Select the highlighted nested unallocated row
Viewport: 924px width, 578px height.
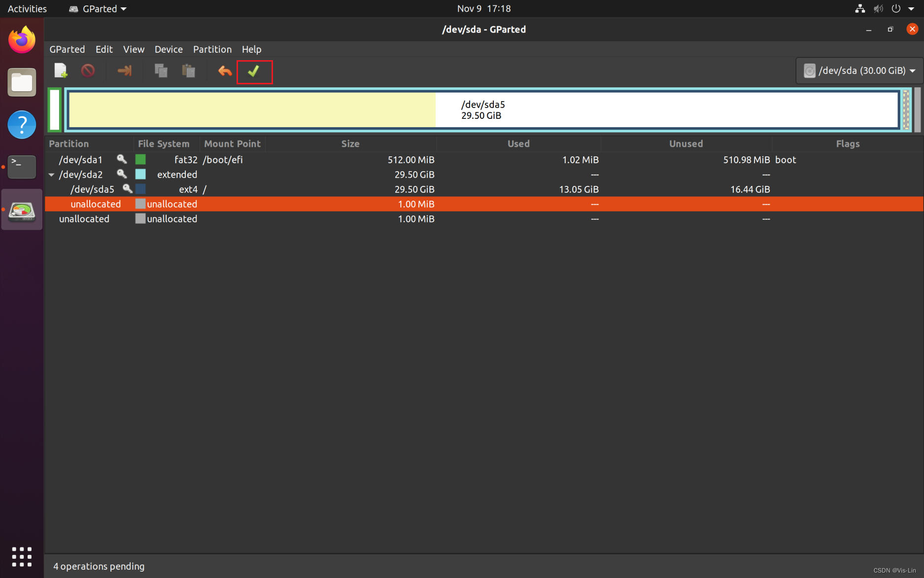(484, 204)
